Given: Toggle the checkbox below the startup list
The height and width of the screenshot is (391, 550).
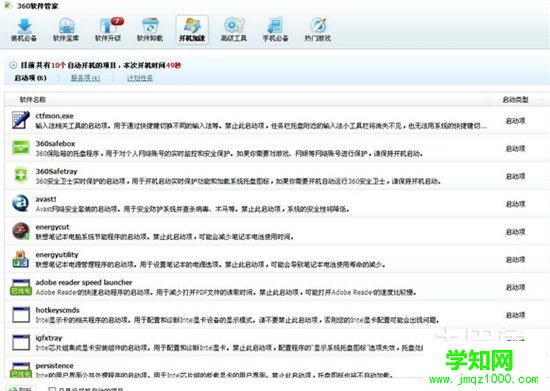Looking at the screenshot, I should (52, 389).
